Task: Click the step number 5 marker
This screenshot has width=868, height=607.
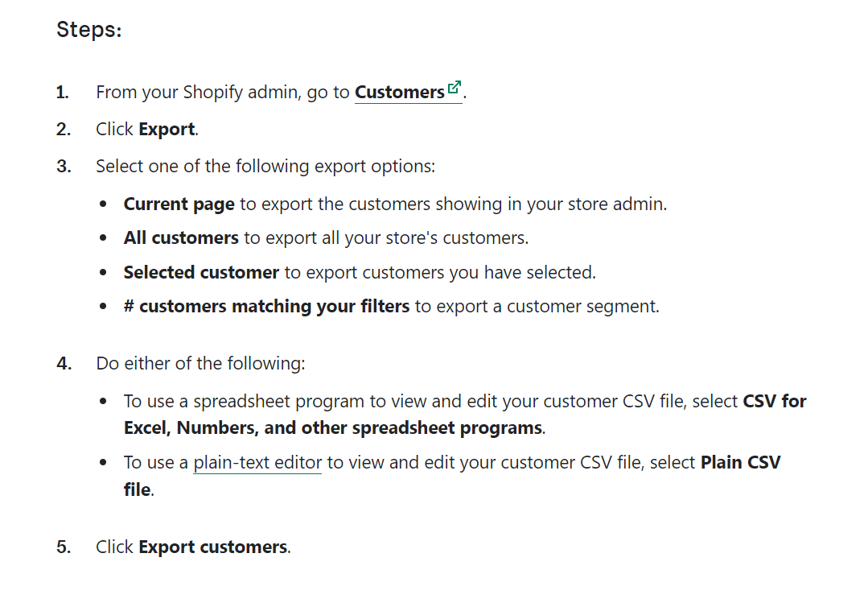Action: tap(63, 547)
